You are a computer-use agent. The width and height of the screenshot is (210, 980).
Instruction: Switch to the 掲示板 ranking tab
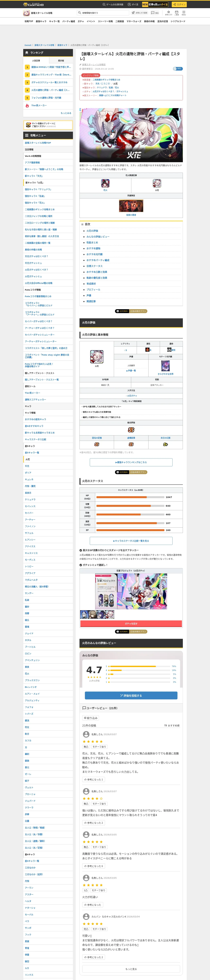tap(61, 60)
